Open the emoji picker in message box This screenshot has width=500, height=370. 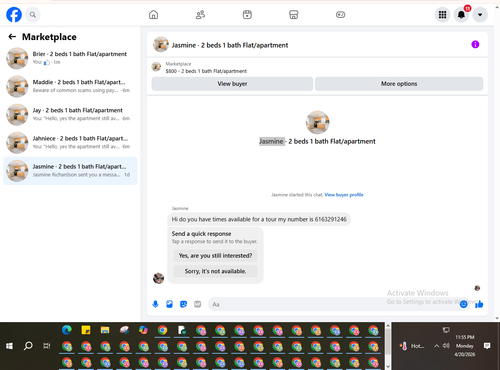pyautogui.click(x=463, y=304)
